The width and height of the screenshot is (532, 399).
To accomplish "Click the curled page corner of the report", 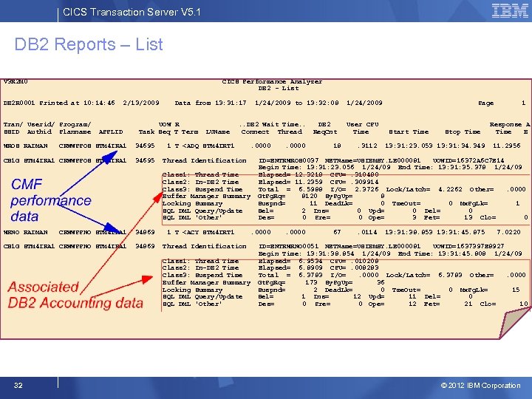I will click(x=514, y=324).
